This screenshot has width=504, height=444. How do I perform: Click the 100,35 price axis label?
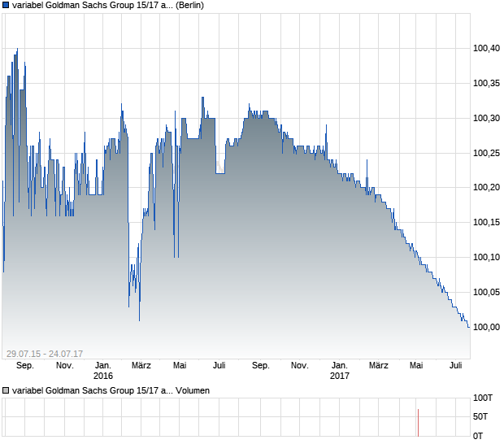click(x=486, y=83)
